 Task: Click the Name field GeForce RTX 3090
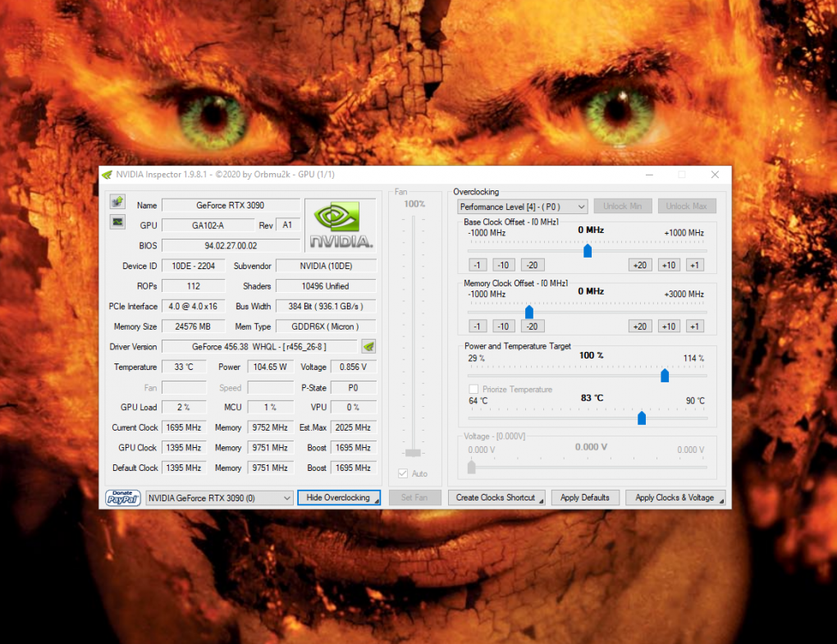231,205
